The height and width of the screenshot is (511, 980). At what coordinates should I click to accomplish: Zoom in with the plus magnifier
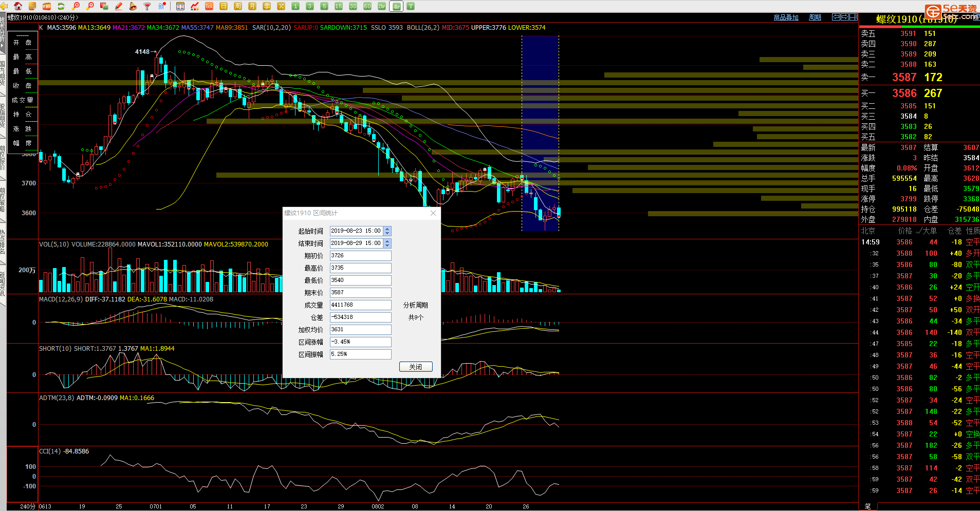tap(76, 6)
